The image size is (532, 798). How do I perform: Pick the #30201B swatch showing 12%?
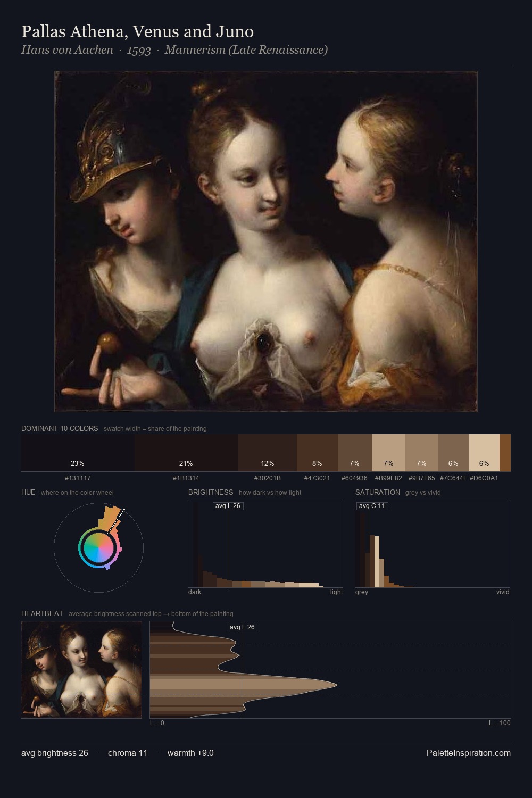pos(268,453)
